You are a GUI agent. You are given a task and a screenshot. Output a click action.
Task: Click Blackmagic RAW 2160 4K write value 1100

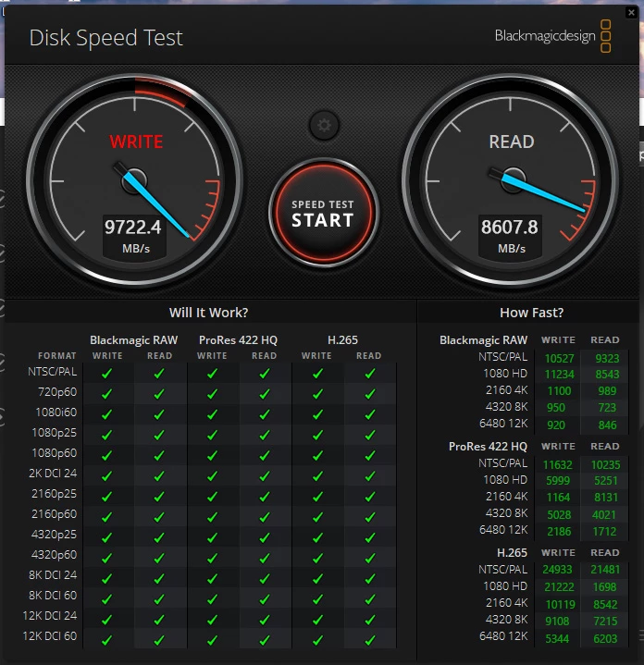(x=559, y=391)
